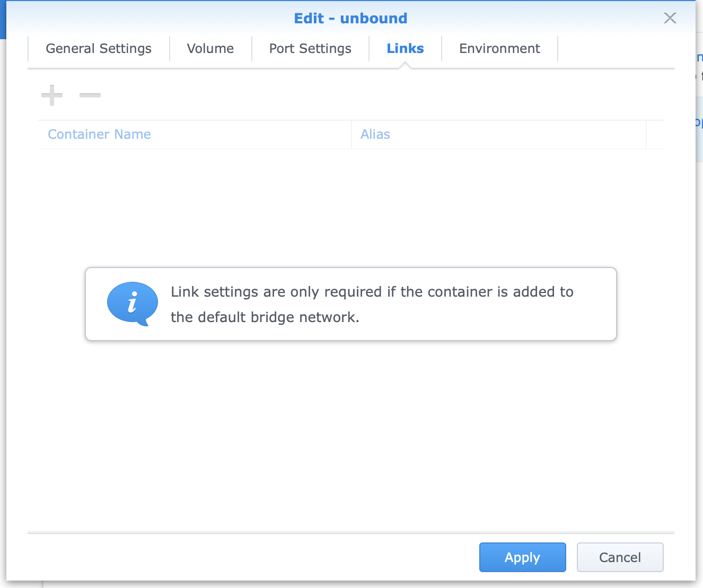The image size is (703, 588).
Task: Click the "Edit - unbound" dialog title
Action: pyautogui.click(x=350, y=19)
